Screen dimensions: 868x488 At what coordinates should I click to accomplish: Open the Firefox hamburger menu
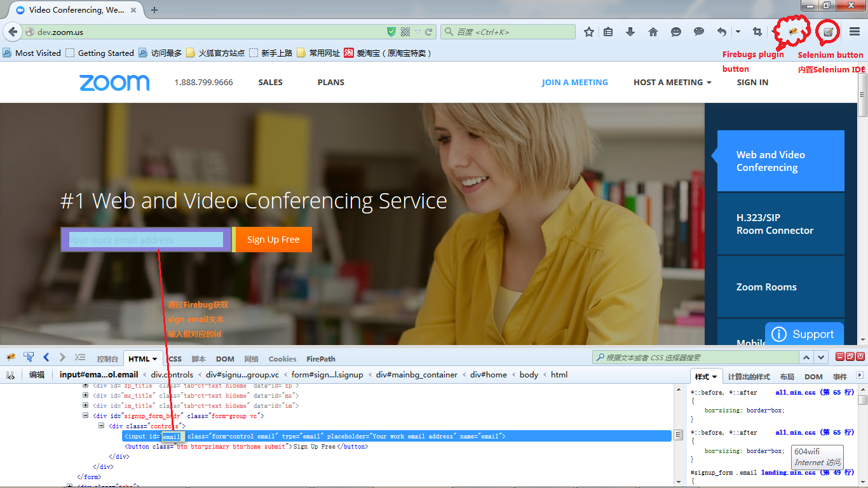(855, 32)
